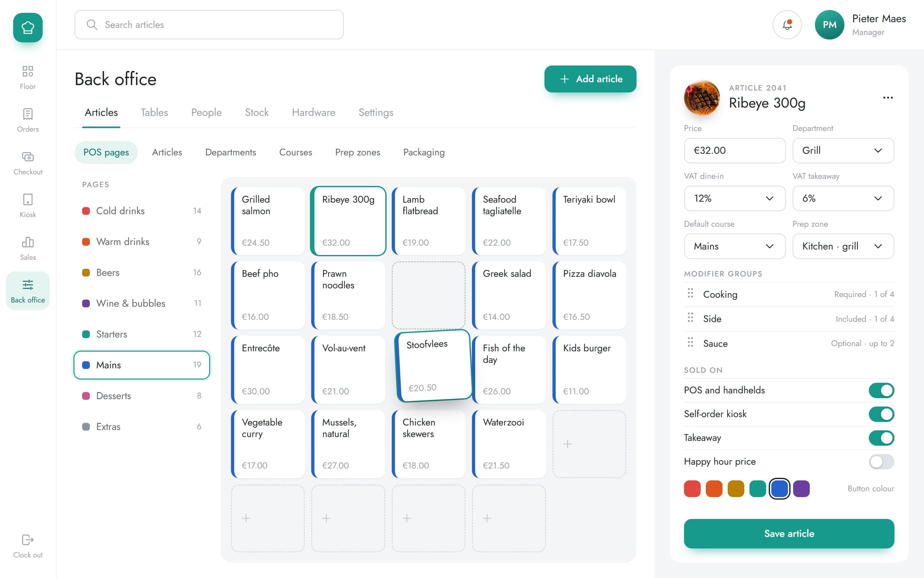Pick the purple button colour swatch

click(801, 488)
